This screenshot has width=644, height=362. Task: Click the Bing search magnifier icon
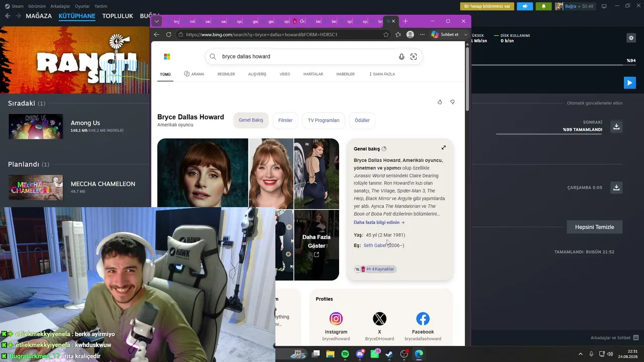213,56
